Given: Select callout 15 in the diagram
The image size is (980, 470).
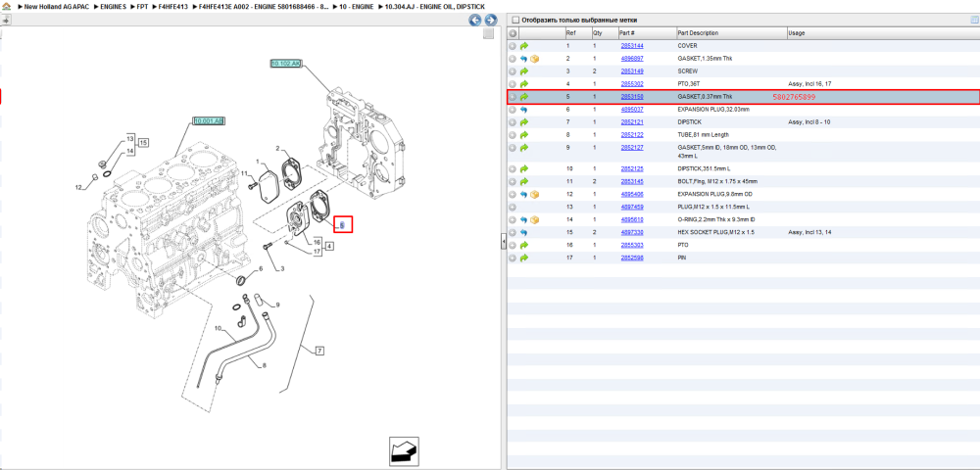Looking at the screenshot, I should tap(143, 142).
